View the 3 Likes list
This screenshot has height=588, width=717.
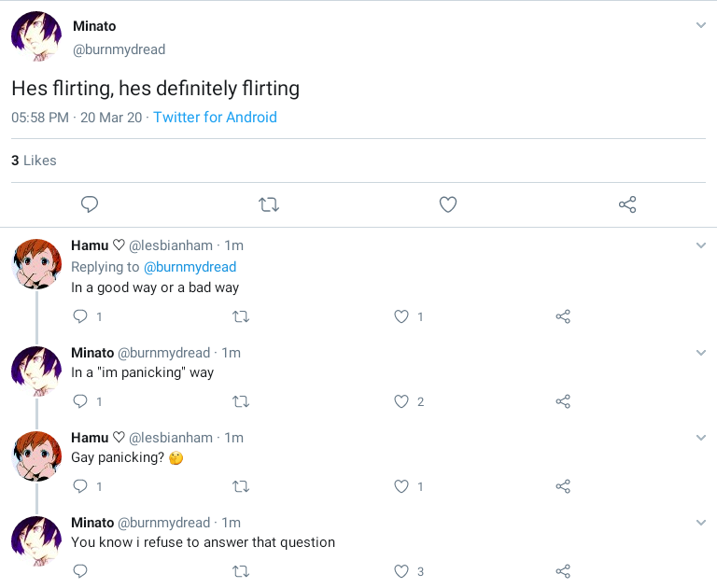[34, 161]
